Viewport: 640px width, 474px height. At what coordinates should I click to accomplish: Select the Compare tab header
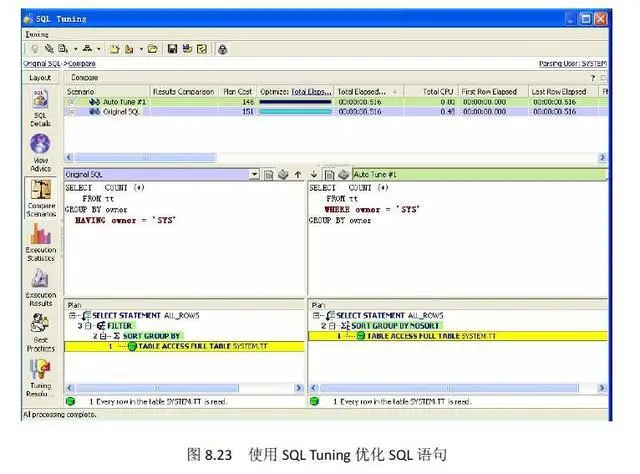coord(84,78)
